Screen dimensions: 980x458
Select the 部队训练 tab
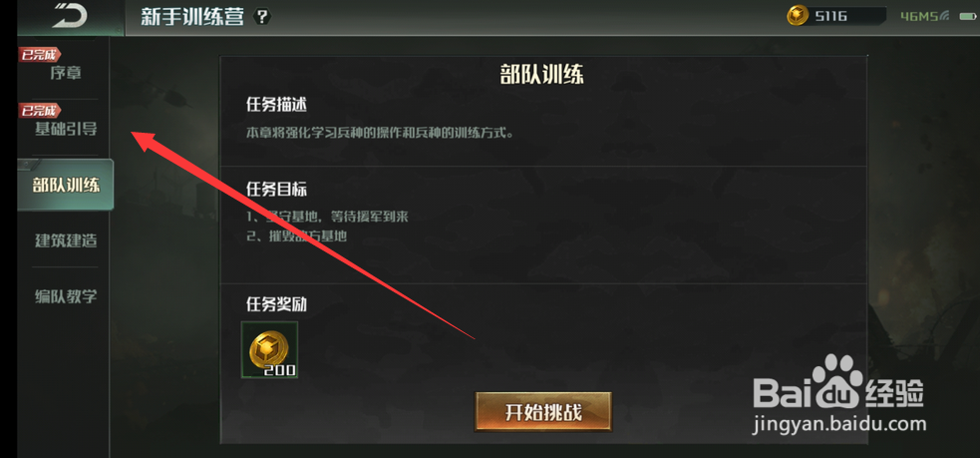tap(66, 185)
